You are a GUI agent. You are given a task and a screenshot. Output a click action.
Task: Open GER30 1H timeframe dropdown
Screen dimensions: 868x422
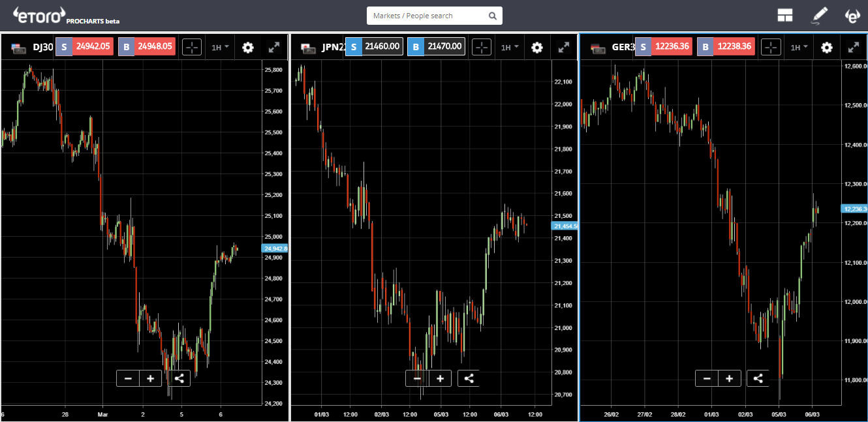[799, 47]
